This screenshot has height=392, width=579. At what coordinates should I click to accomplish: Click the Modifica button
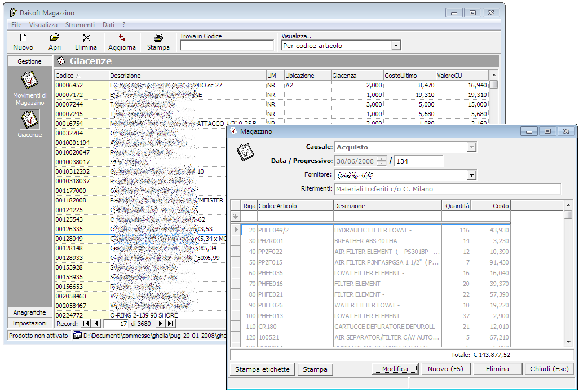395,369
